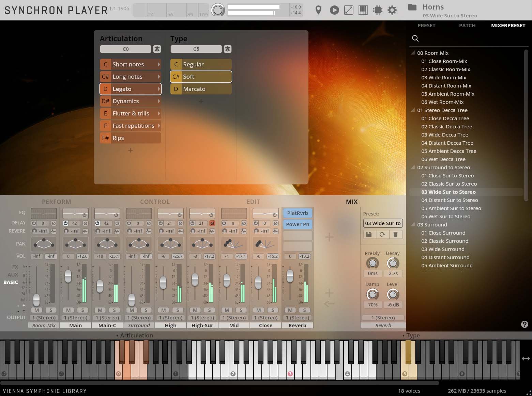This screenshot has height=396, width=532.
Task: Click the layers icon beside Articulation C0
Action: click(157, 49)
